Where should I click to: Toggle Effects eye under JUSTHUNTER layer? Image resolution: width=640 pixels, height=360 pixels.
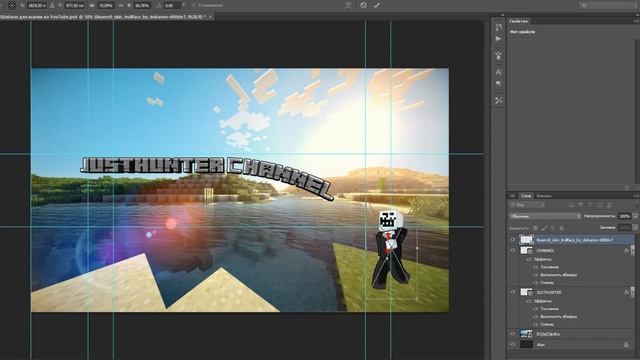[x=529, y=301]
